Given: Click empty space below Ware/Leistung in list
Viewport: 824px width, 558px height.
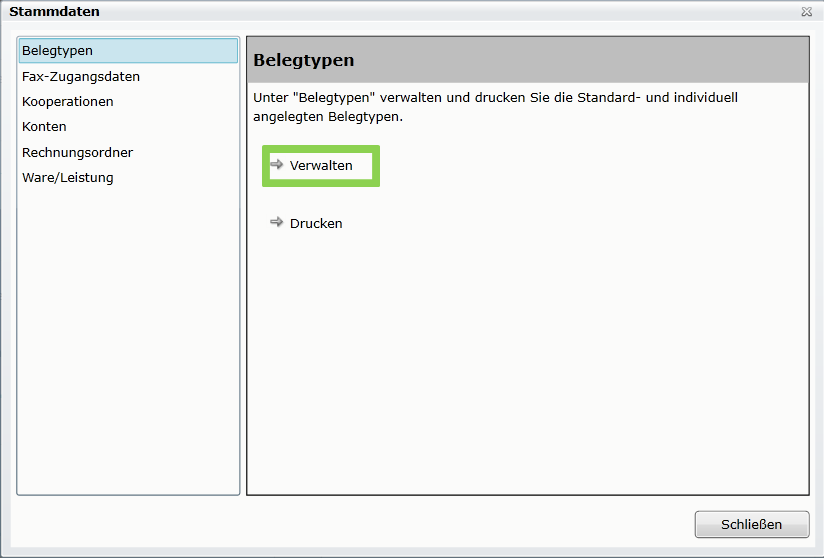Looking at the screenshot, I should [128, 340].
